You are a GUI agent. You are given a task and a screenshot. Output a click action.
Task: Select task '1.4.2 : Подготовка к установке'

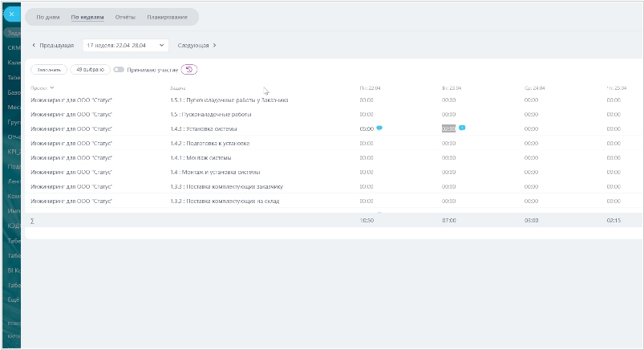[210, 143]
